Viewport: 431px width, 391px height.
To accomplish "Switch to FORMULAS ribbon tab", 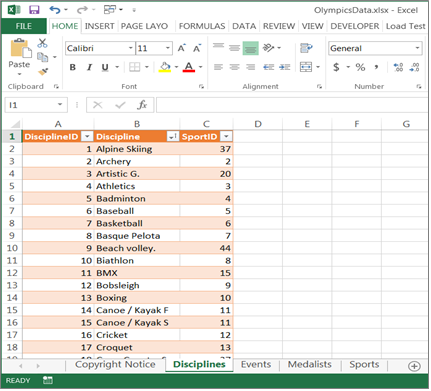I will pos(202,26).
